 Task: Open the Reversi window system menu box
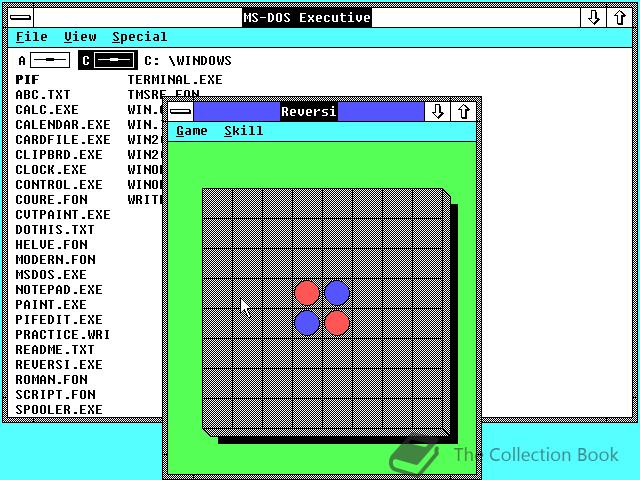tap(181, 111)
